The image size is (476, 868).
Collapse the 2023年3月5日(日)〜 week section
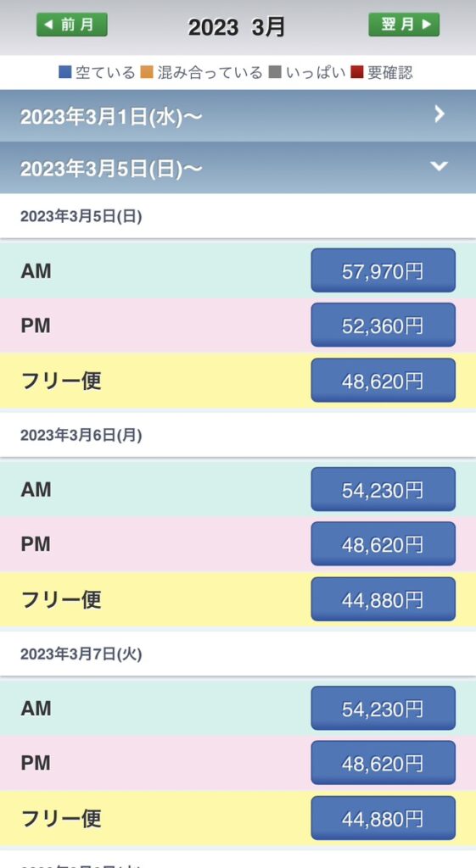click(x=238, y=168)
